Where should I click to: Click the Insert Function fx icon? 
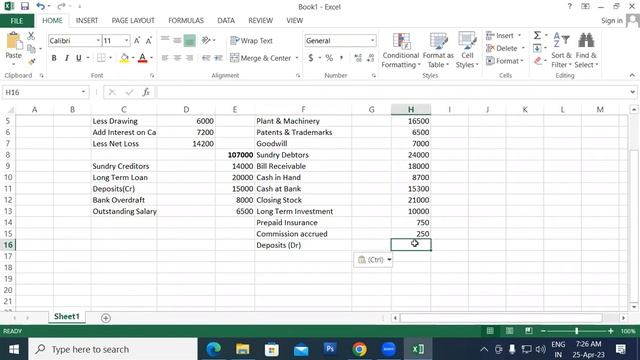146,92
